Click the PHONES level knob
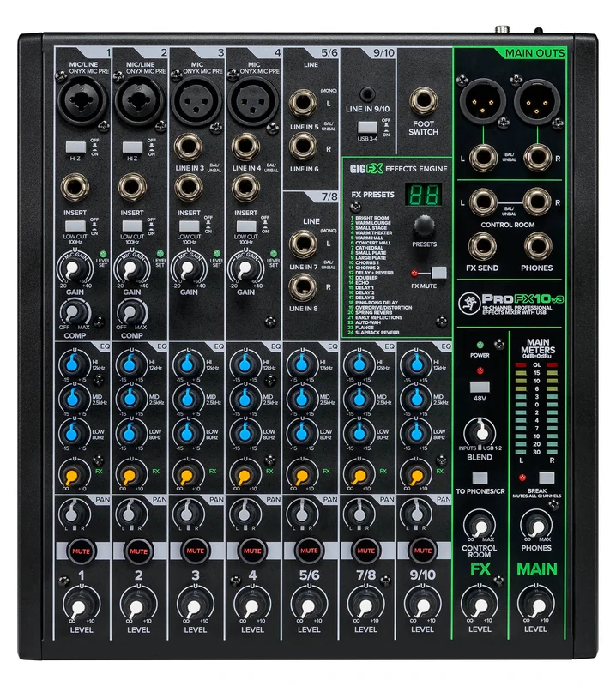The height and width of the screenshot is (686, 616). [536, 525]
